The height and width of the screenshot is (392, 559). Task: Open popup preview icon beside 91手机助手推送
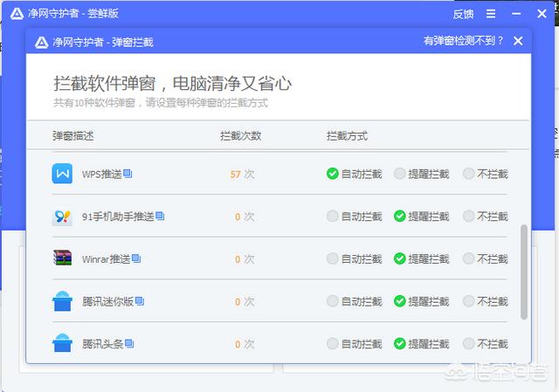160,216
